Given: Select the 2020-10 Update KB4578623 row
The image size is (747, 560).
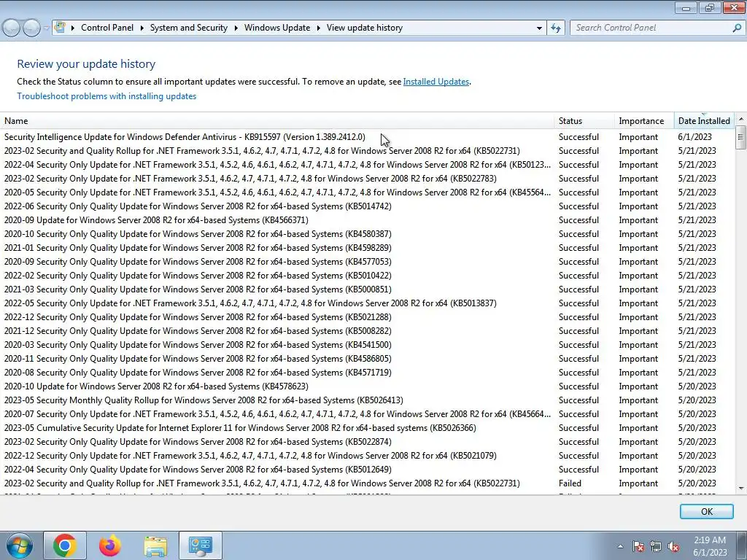Looking at the screenshot, I should [367, 386].
